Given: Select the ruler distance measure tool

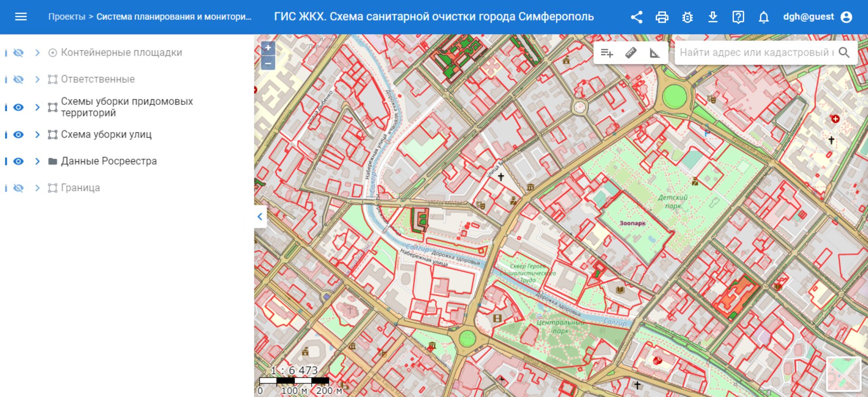Looking at the screenshot, I should tap(631, 53).
